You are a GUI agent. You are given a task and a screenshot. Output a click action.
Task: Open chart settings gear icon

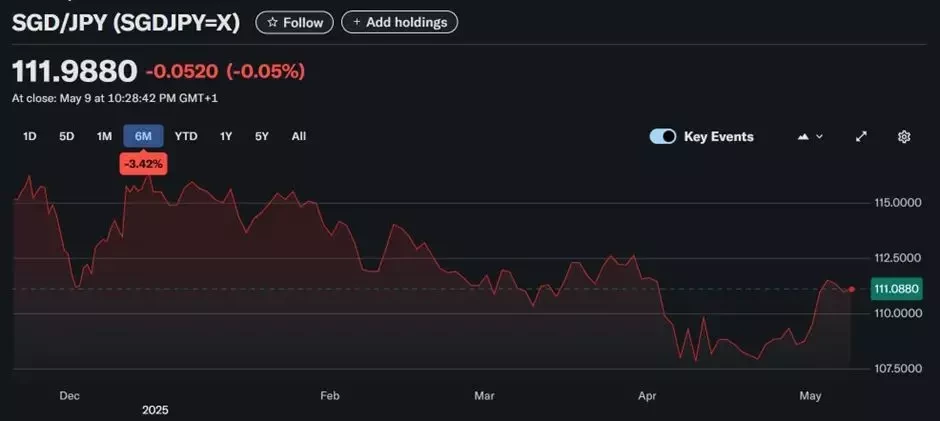pyautogui.click(x=904, y=137)
